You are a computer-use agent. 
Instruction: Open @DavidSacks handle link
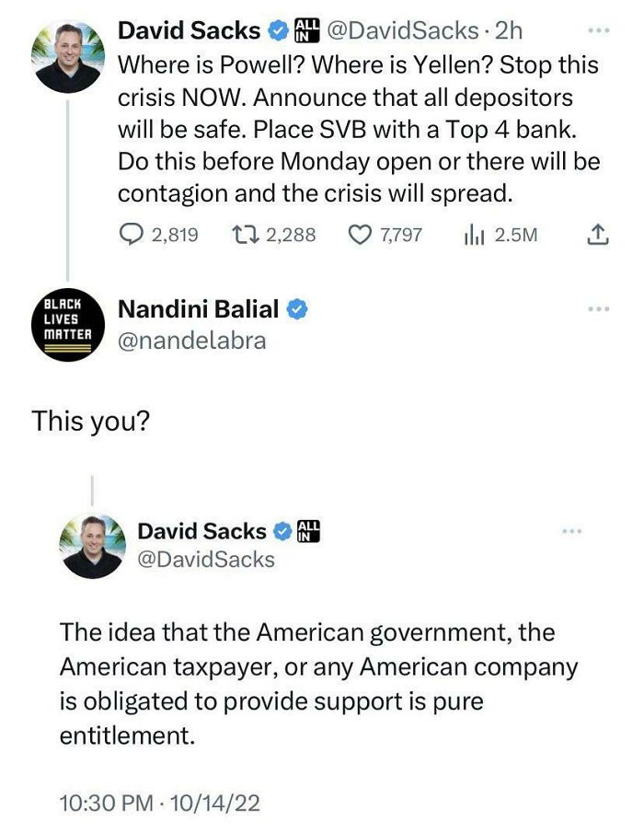click(399, 30)
